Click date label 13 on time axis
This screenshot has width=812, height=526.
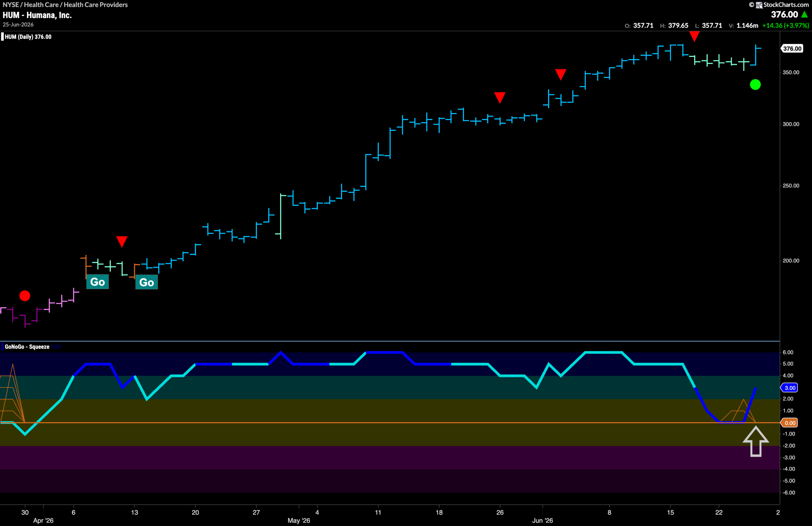[x=134, y=512]
